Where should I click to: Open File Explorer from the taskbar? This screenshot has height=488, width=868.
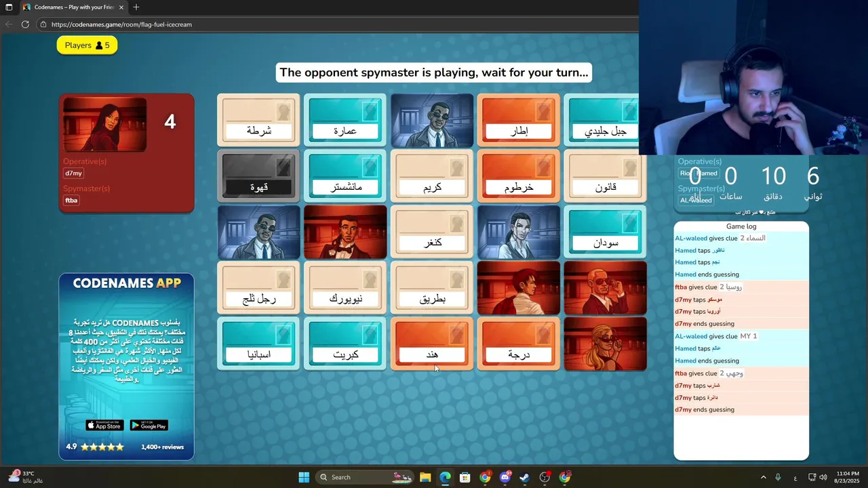pos(425,477)
